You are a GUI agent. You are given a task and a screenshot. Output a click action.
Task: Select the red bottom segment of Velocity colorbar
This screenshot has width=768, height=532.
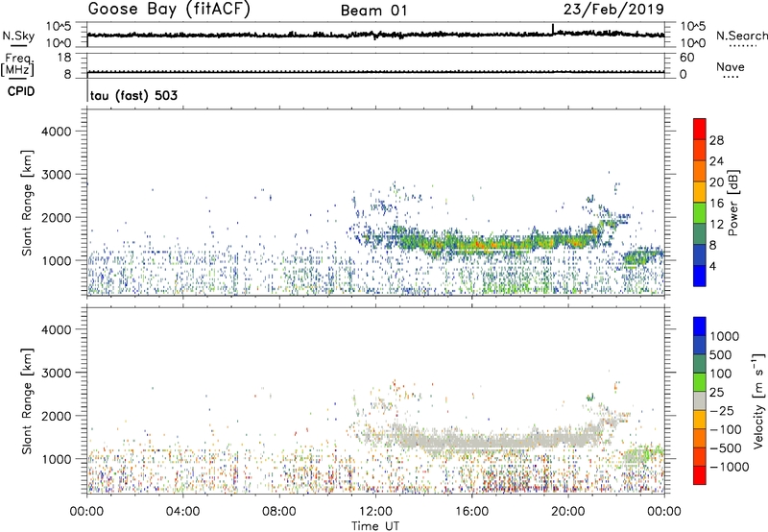(x=700, y=475)
